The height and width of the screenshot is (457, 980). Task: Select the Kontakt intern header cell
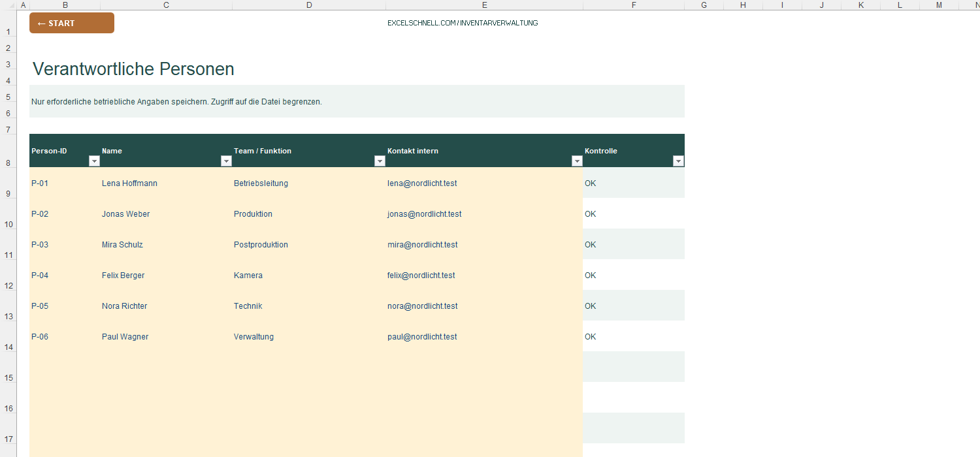click(x=485, y=151)
